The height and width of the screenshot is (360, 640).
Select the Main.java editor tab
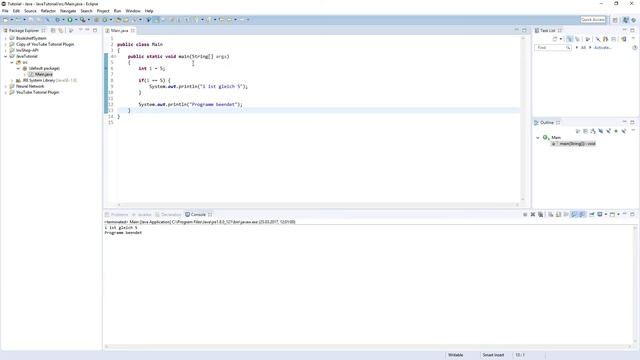(x=119, y=31)
